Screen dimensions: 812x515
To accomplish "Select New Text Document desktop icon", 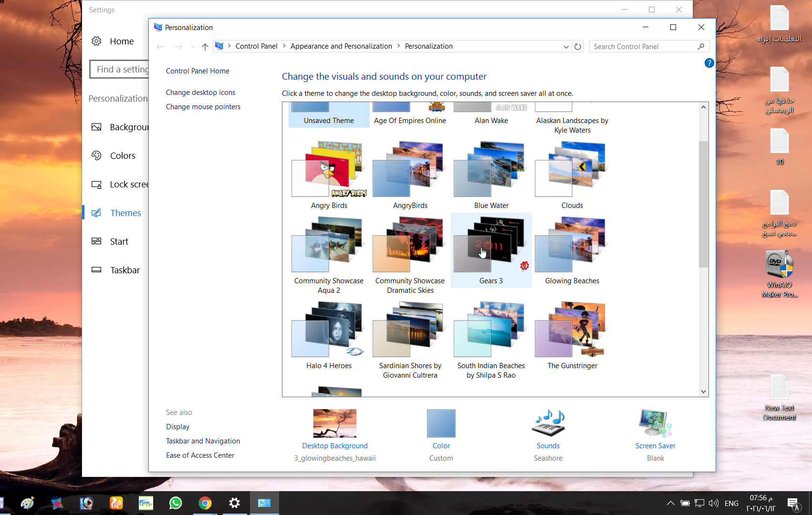I will click(x=780, y=398).
